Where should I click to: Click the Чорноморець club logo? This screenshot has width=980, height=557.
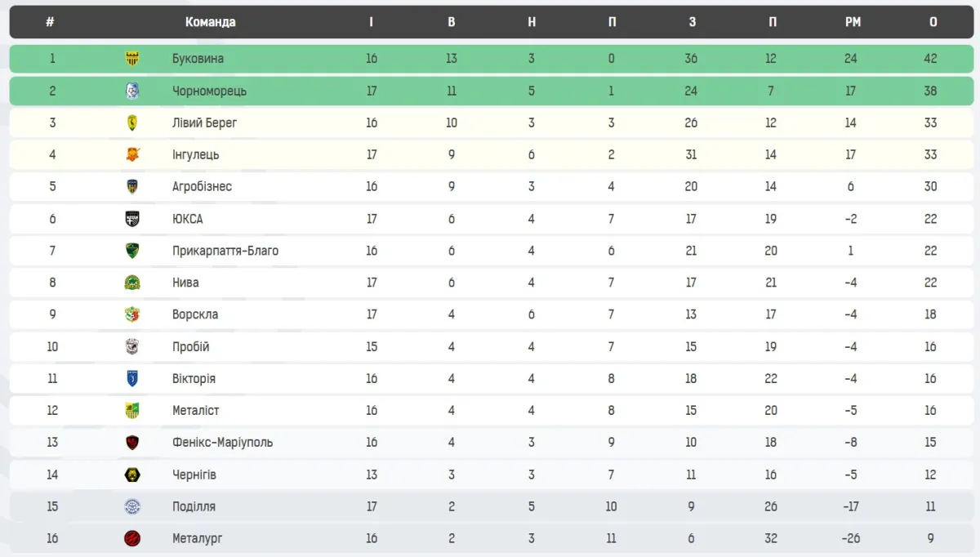[132, 91]
